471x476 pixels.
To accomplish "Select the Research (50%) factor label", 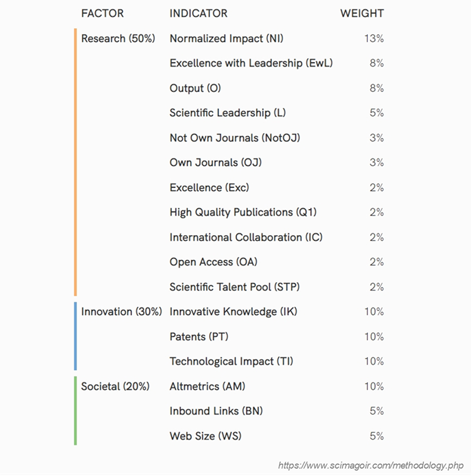I will tap(118, 38).
